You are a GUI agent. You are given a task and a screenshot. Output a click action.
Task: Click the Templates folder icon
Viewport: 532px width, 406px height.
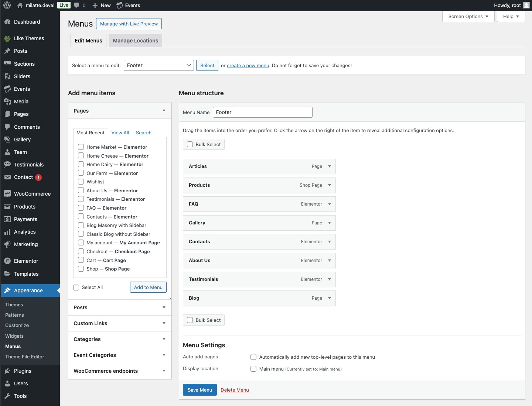[x=7, y=274]
